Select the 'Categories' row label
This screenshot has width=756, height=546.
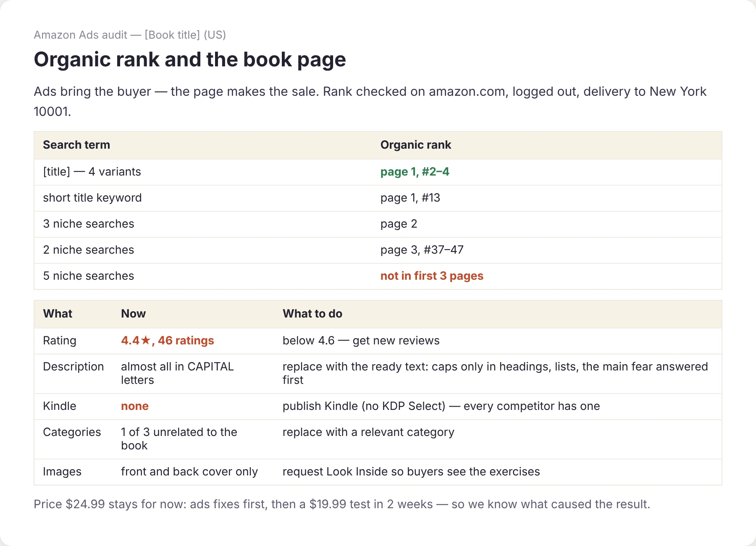(x=72, y=432)
